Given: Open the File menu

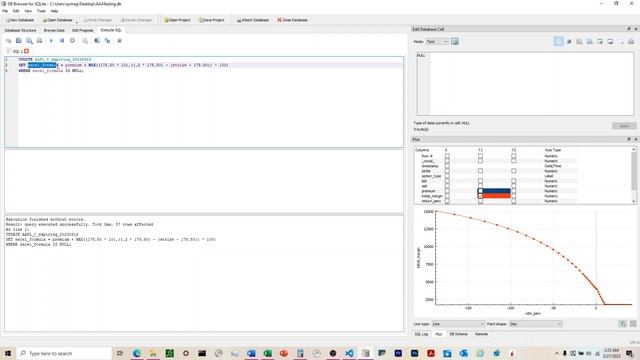Looking at the screenshot, I should pos(5,11).
